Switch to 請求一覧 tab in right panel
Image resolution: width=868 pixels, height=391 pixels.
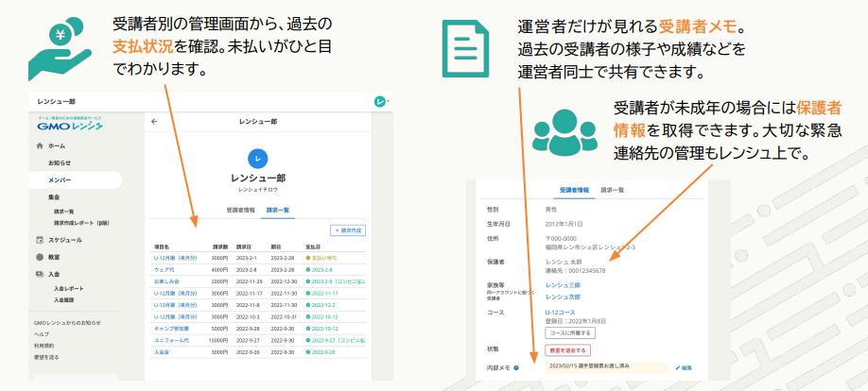(614, 190)
